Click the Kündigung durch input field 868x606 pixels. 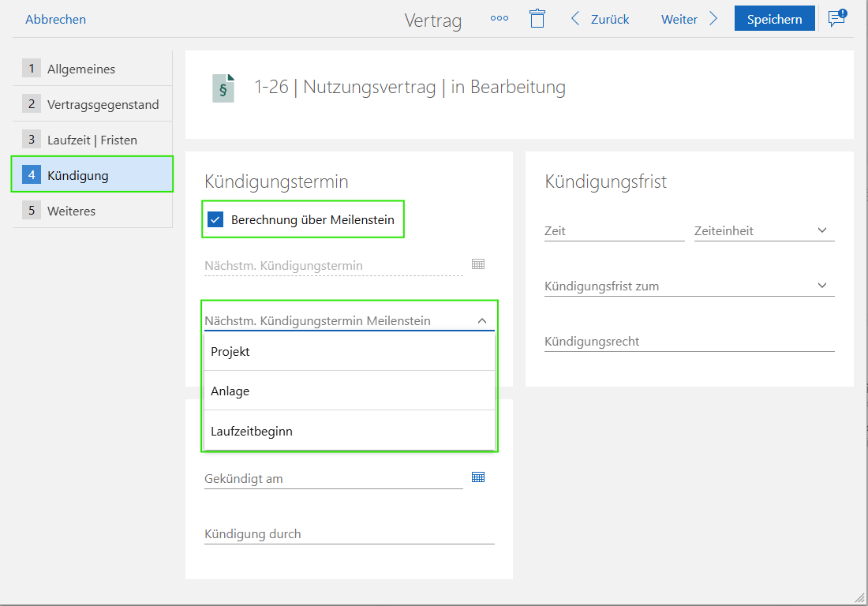(350, 534)
